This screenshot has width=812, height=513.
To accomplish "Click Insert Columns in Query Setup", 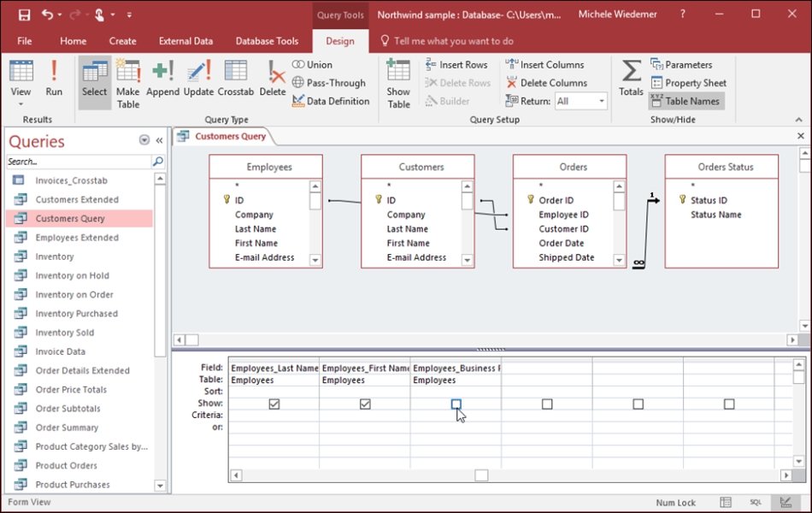I will (544, 65).
